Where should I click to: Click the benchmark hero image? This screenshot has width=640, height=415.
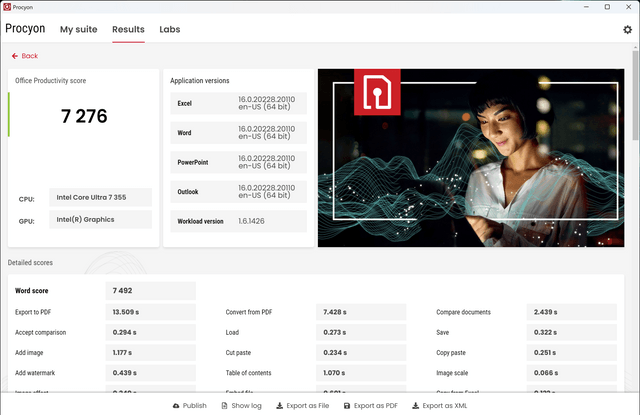click(x=471, y=158)
